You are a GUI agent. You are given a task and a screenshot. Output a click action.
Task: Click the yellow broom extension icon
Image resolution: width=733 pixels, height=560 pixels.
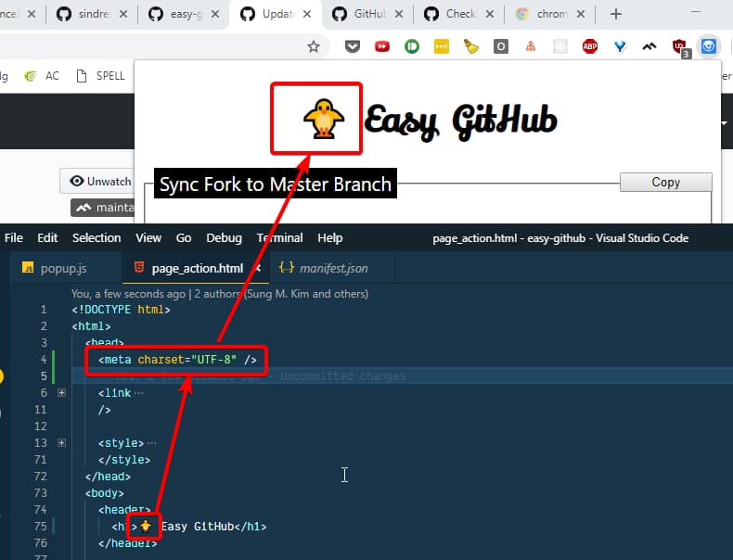click(x=471, y=46)
